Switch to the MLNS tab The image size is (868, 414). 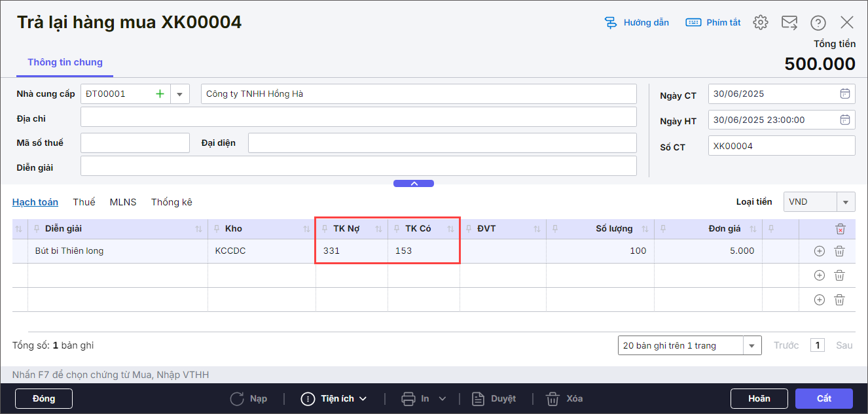pos(123,202)
